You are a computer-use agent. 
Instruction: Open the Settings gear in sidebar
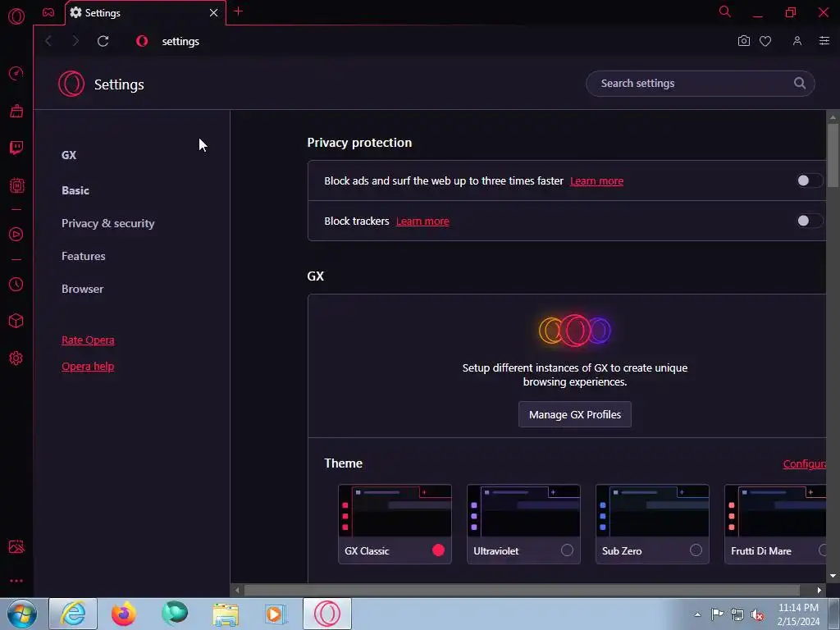click(16, 358)
